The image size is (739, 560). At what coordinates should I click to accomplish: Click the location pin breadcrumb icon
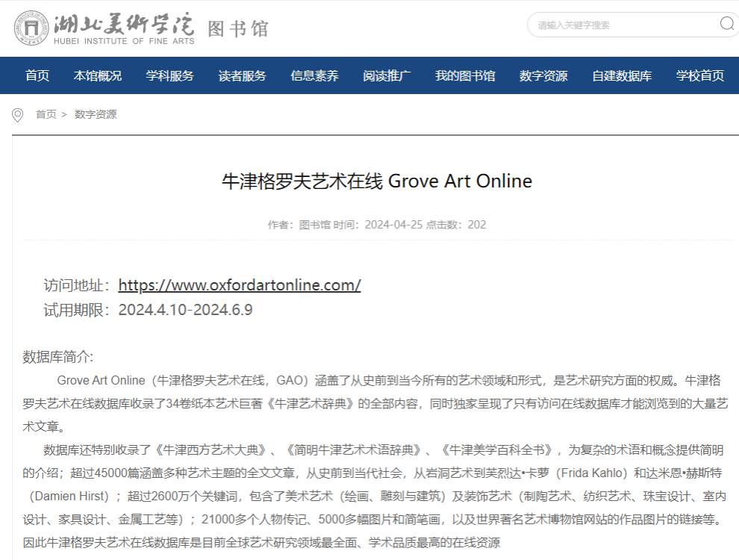tap(17, 115)
